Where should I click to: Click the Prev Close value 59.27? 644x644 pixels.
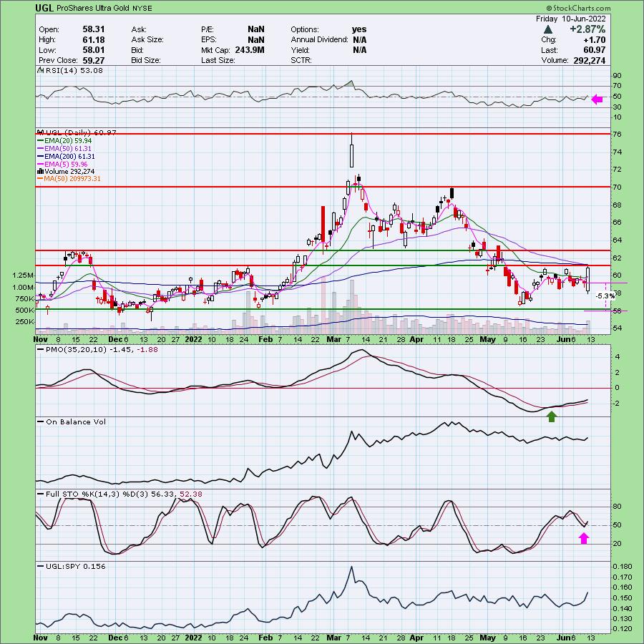[x=94, y=60]
